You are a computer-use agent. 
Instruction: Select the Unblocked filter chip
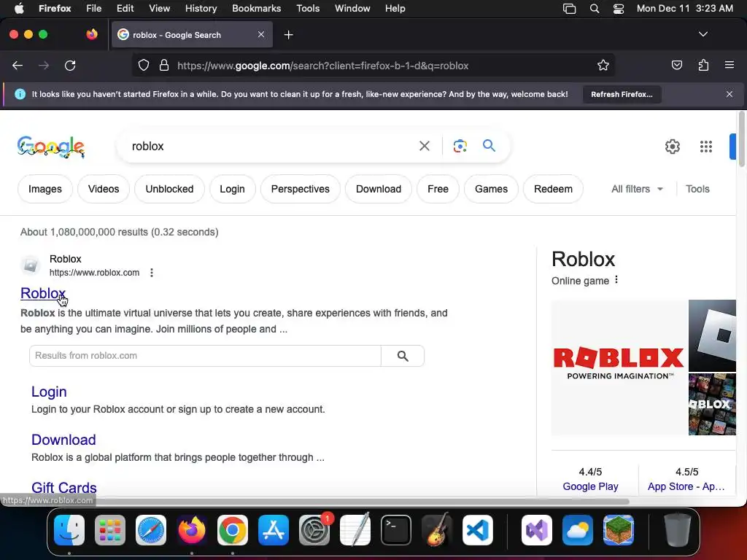(x=169, y=189)
